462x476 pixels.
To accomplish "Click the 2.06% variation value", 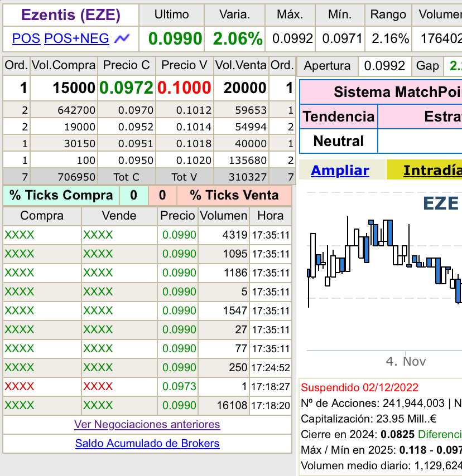I will point(238,39).
